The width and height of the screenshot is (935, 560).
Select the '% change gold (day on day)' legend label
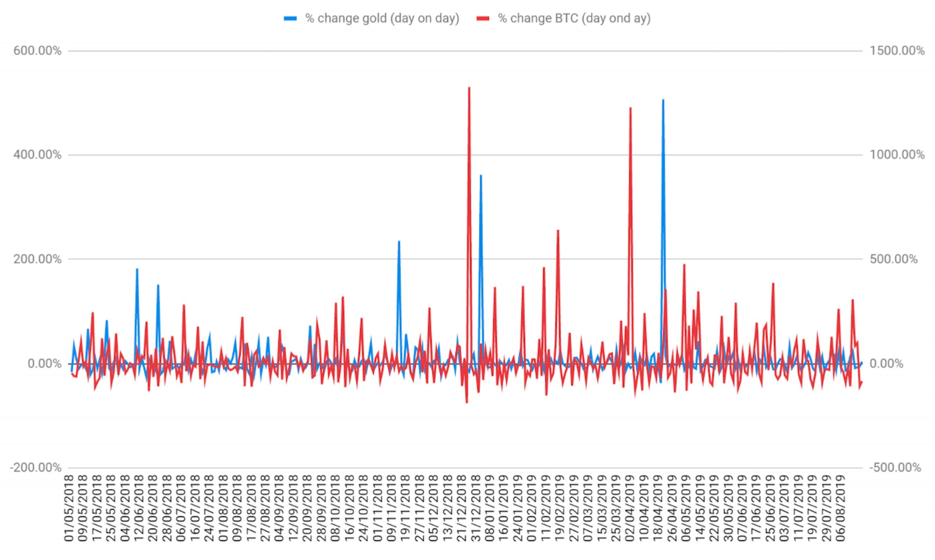coord(382,18)
